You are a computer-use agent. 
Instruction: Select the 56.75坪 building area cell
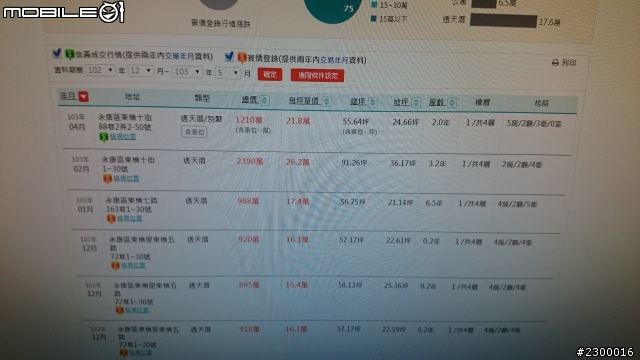click(353, 202)
